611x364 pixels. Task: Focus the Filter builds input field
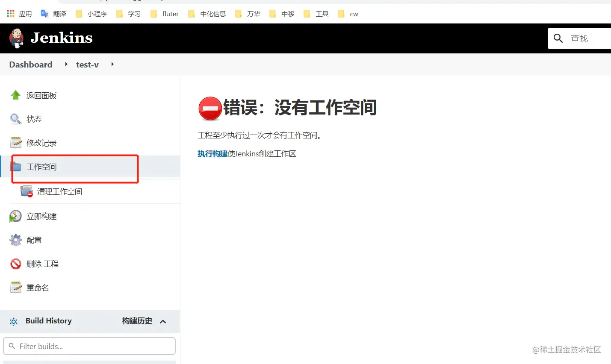[x=89, y=346]
